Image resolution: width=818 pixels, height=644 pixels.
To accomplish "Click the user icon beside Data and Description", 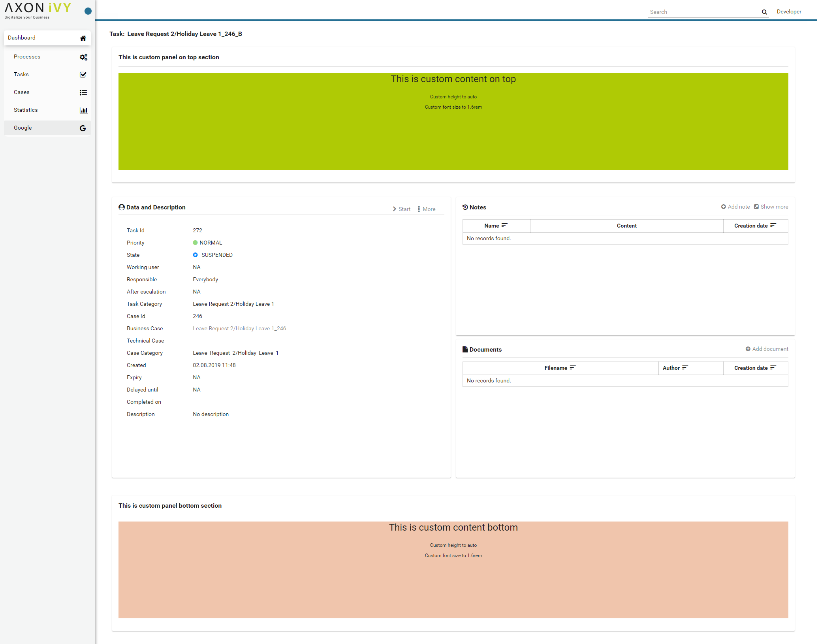I will [122, 207].
